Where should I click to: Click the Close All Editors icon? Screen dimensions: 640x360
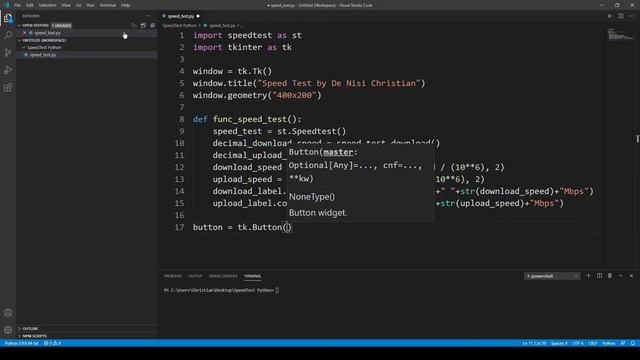click(x=153, y=25)
